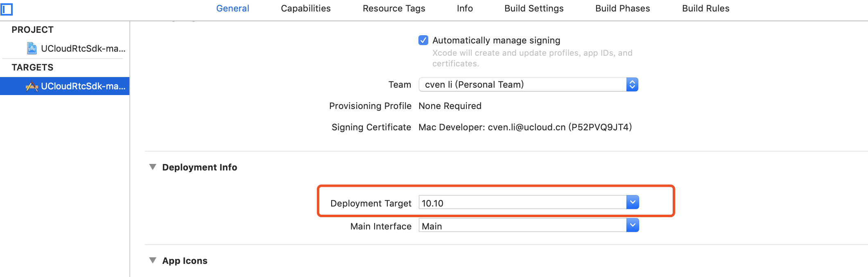Click the Main Interface text field
Viewport: 868px width, 277px height.
pos(522,226)
